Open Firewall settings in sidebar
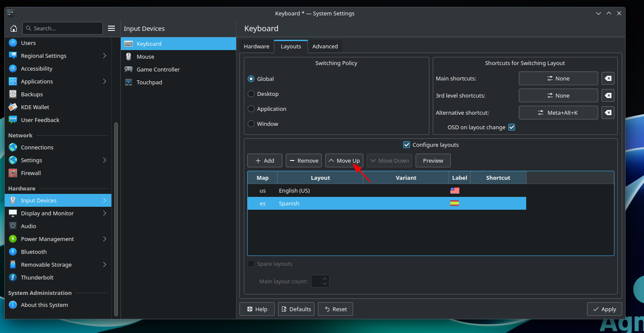 point(31,173)
